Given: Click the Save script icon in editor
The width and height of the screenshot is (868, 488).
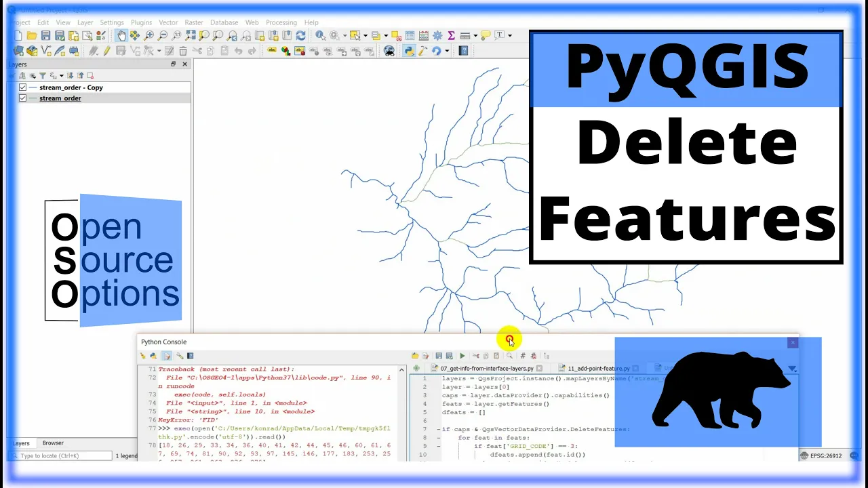Looking at the screenshot, I should pos(439,356).
